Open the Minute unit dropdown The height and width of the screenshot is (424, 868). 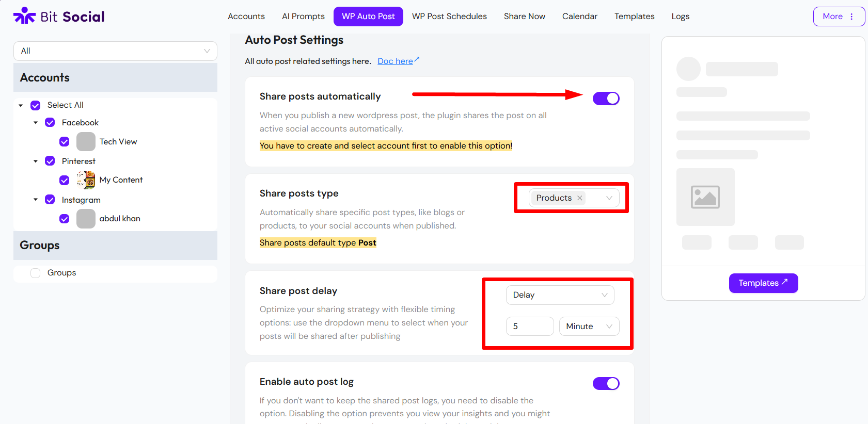pyautogui.click(x=589, y=326)
